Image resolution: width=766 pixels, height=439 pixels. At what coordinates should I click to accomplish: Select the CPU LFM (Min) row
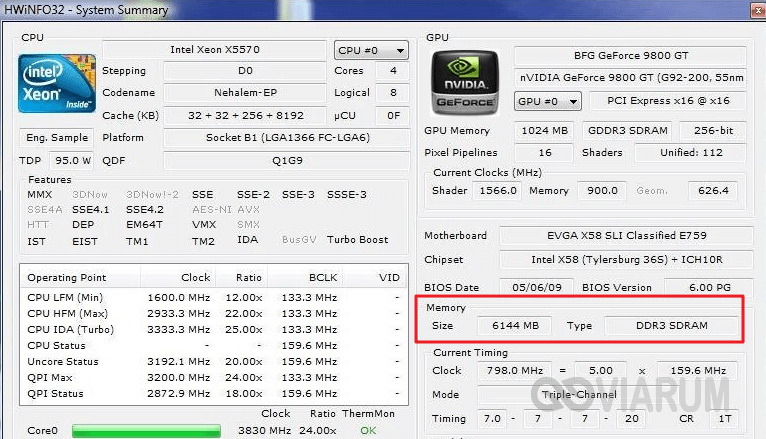(x=213, y=297)
